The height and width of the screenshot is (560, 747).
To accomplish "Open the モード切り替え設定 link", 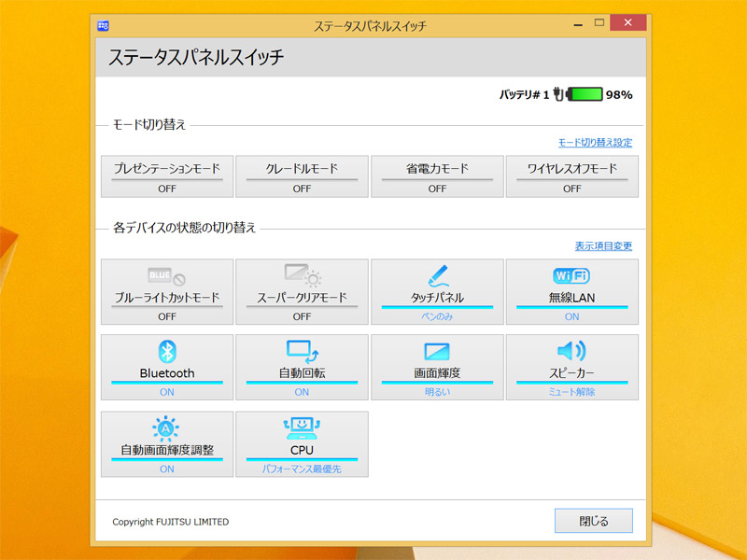I will coord(595,143).
